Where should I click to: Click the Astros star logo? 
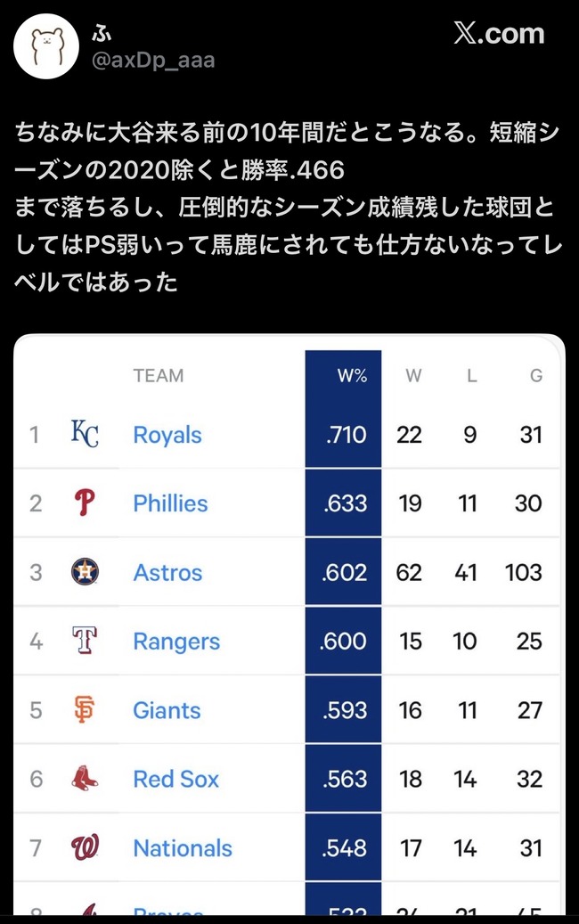85,572
